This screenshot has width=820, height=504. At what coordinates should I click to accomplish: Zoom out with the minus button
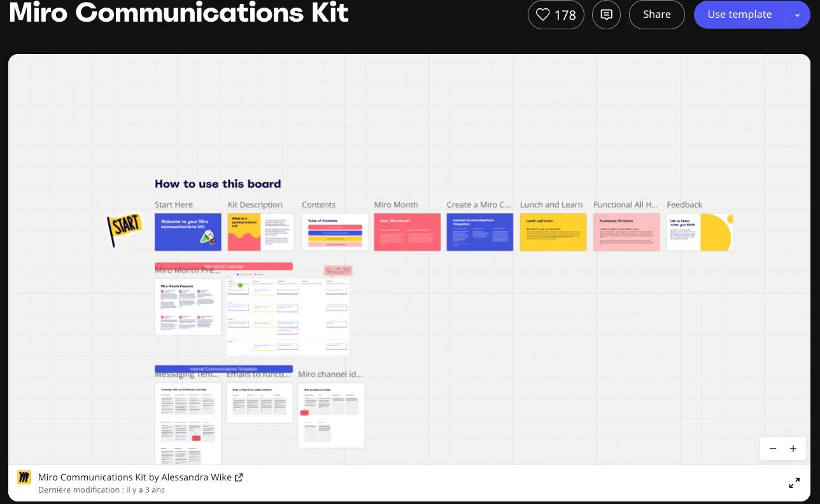[773, 449]
